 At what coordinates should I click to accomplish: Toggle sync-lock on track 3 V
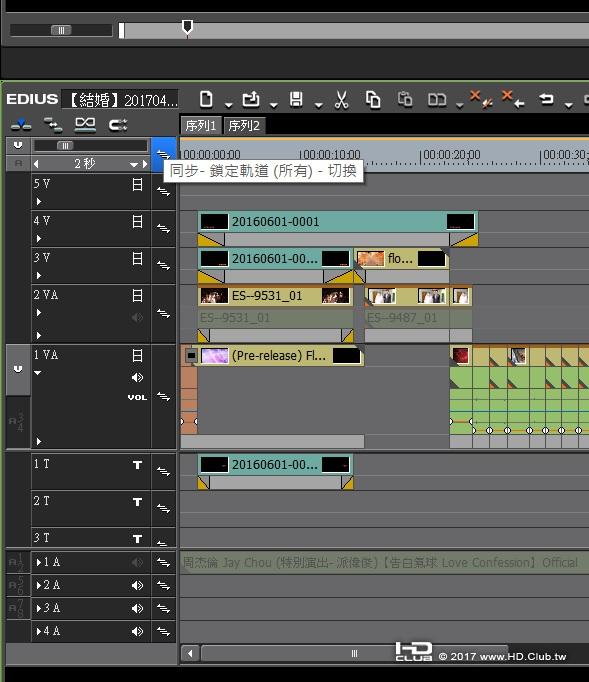tap(164, 265)
